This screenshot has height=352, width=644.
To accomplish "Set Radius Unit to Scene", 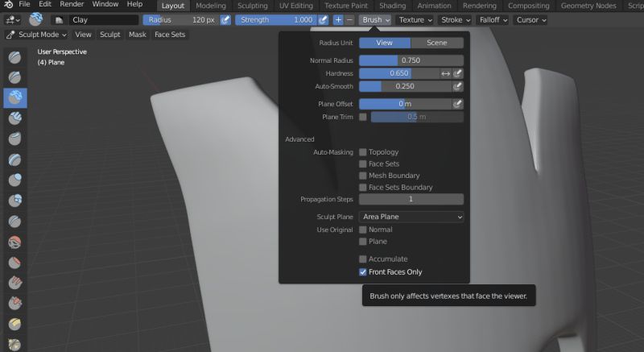I will 437,43.
